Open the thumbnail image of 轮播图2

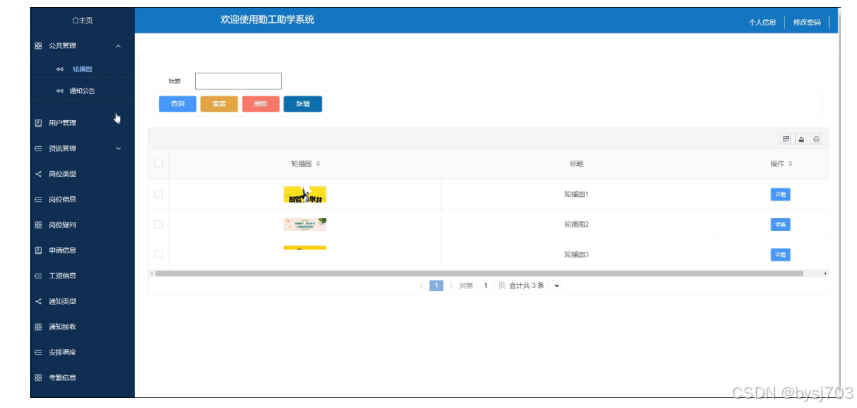(305, 224)
